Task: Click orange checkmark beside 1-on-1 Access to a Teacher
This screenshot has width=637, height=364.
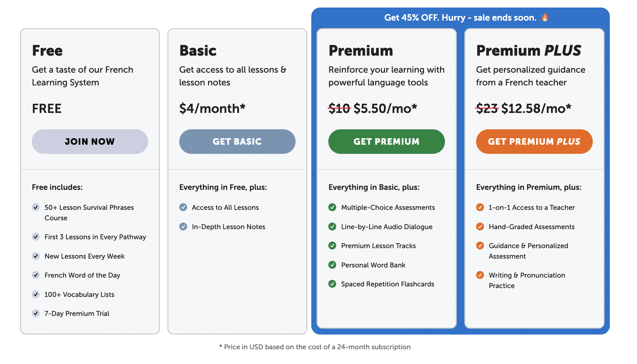Action: (x=480, y=207)
